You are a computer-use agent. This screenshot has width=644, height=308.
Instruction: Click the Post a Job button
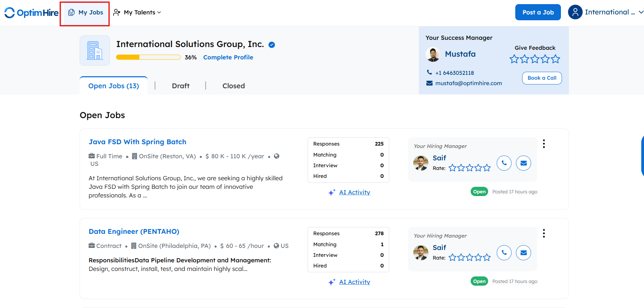pos(538,12)
